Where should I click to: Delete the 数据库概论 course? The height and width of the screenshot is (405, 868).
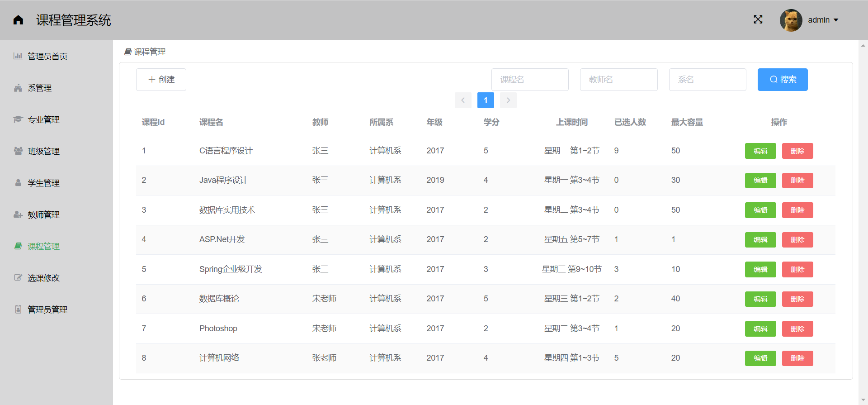pyautogui.click(x=797, y=299)
